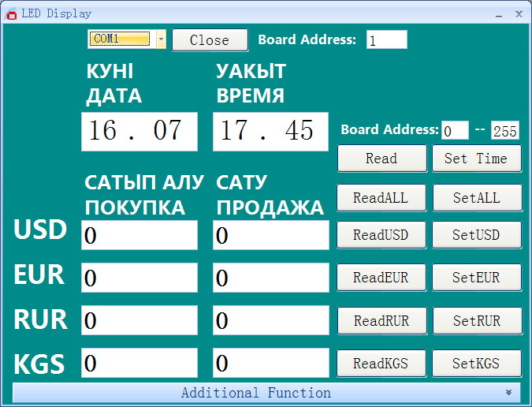Click the time input field
Screen dimensions: 532x407
tap(271, 131)
